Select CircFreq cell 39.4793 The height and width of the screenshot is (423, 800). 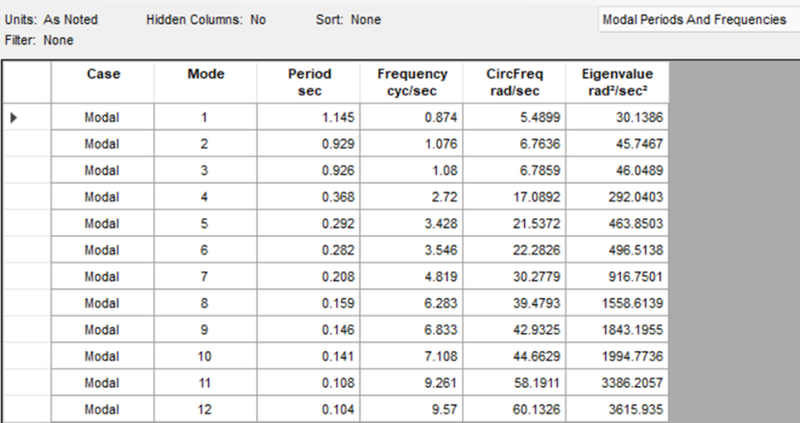click(x=514, y=303)
